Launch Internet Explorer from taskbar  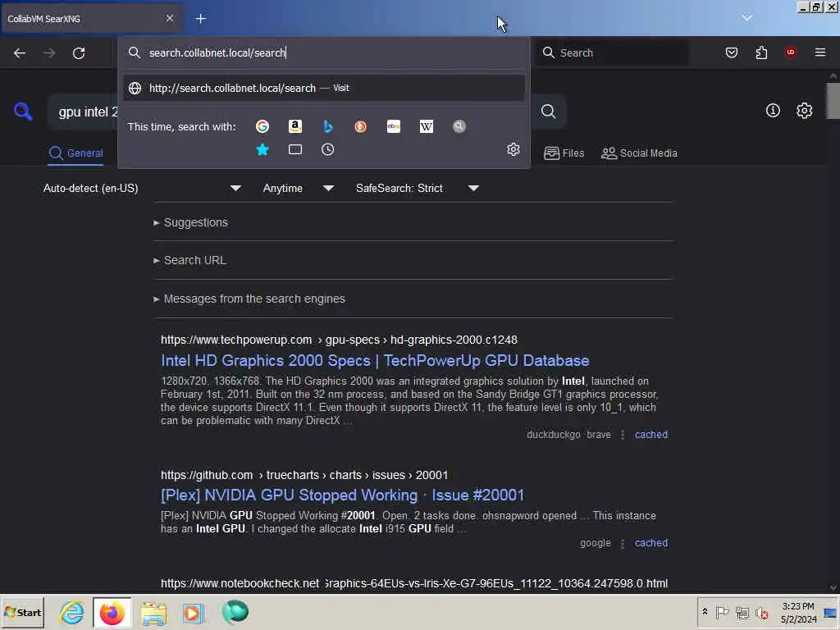[72, 612]
